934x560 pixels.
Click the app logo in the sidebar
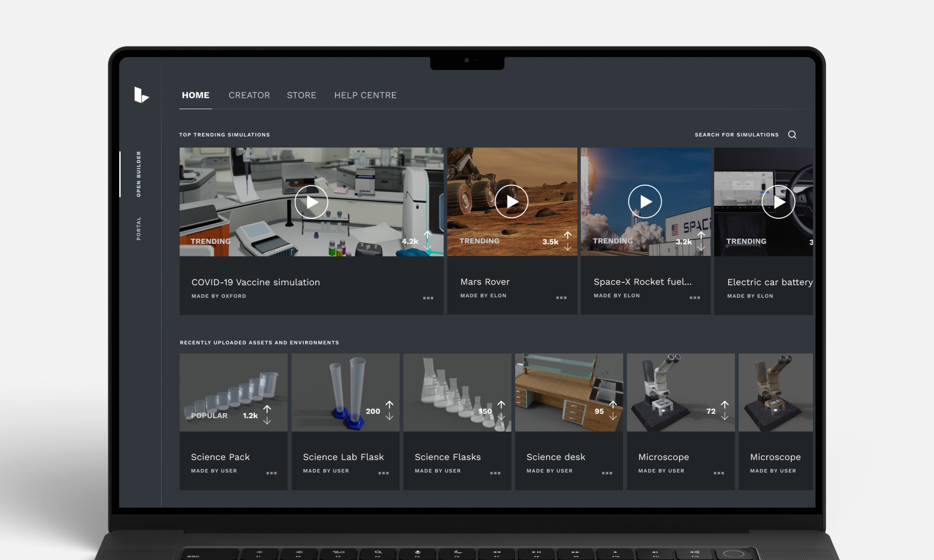coord(142,95)
